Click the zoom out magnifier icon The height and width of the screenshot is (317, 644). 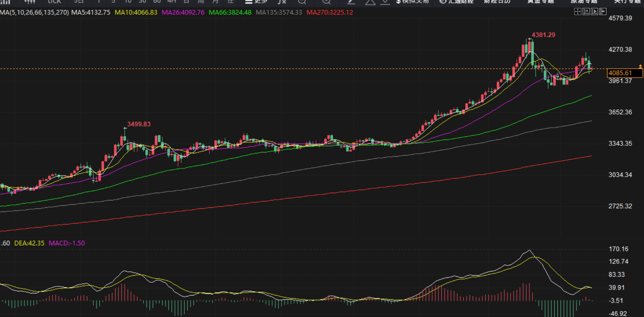click(302, 2)
